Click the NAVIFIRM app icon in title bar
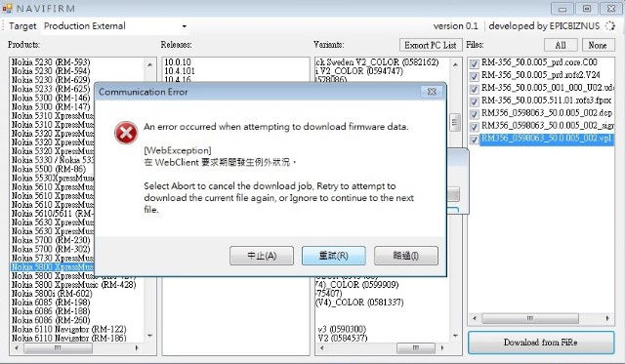The width and height of the screenshot is (625, 364). [x=7, y=8]
